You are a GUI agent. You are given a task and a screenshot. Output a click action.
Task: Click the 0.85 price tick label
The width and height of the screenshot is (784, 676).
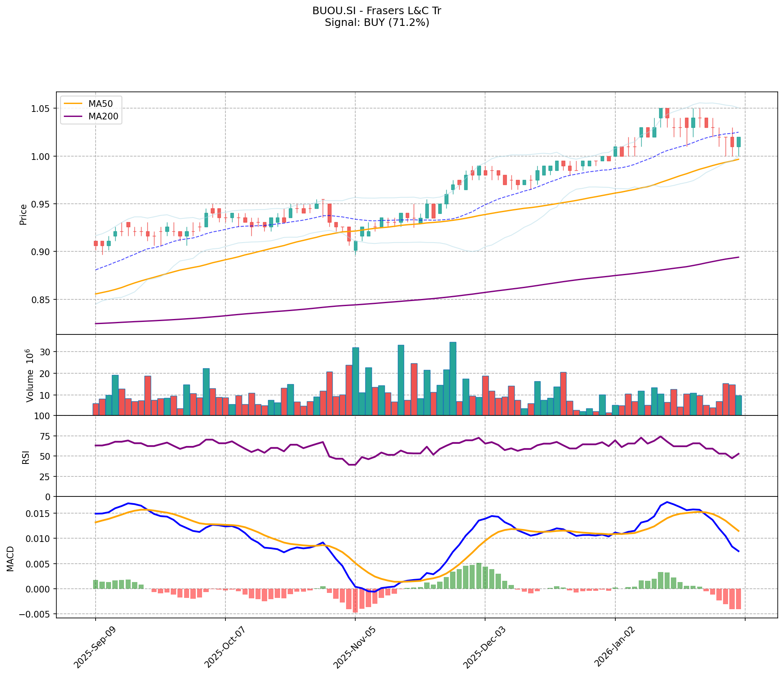(41, 300)
